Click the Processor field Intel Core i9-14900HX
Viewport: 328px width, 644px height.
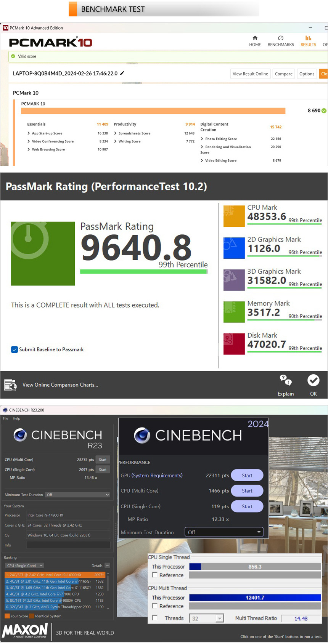tap(68, 515)
